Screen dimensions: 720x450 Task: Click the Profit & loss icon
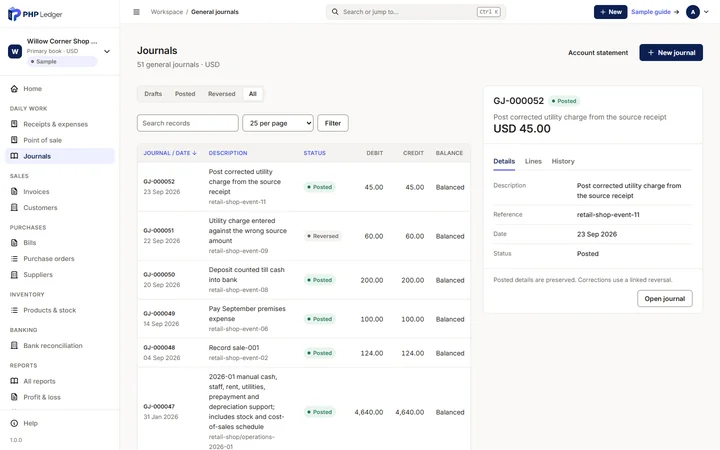(14, 397)
